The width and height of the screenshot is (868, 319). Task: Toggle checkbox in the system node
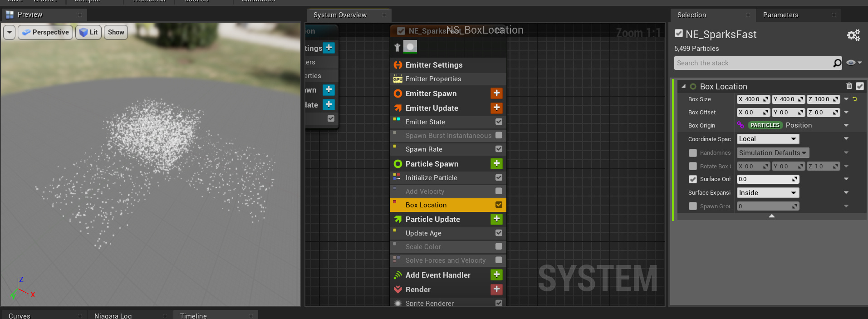pos(331,118)
